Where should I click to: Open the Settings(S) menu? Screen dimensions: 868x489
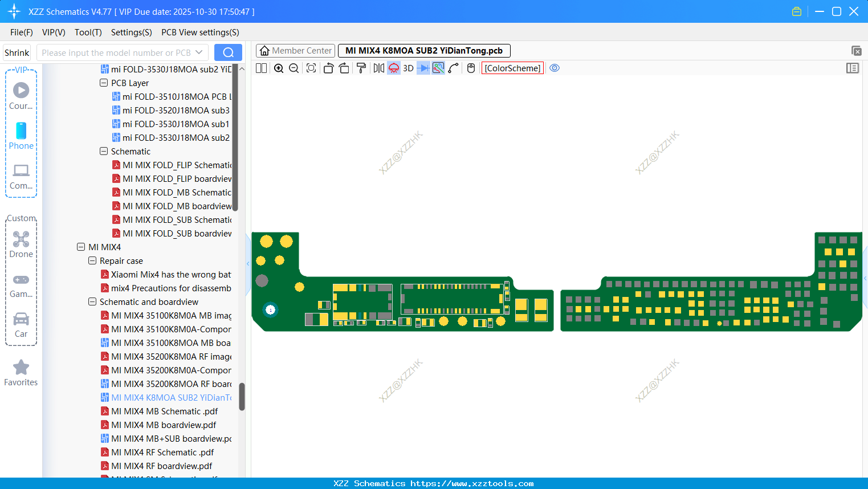(x=132, y=32)
